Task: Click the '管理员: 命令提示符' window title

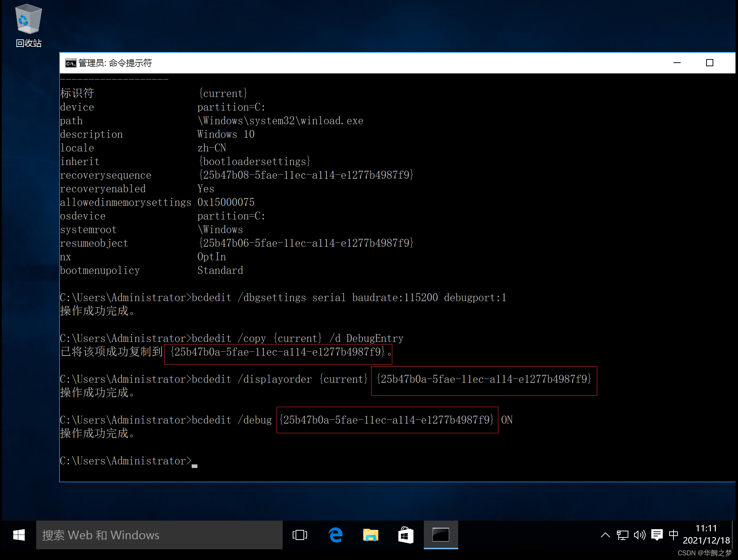Action: (115, 63)
